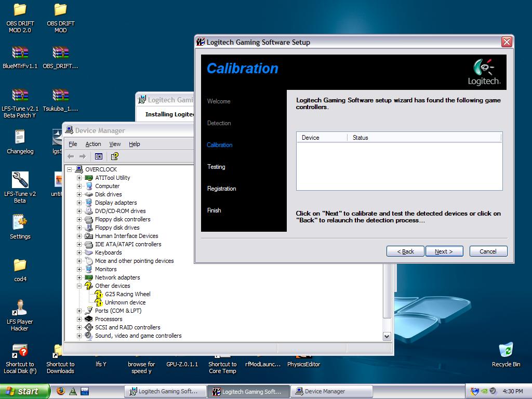
Task: Click the security shield tray icon
Action: coord(474,391)
